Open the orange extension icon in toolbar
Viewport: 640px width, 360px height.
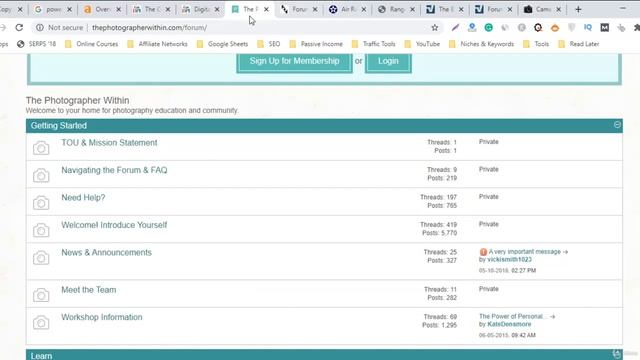[x=555, y=28]
